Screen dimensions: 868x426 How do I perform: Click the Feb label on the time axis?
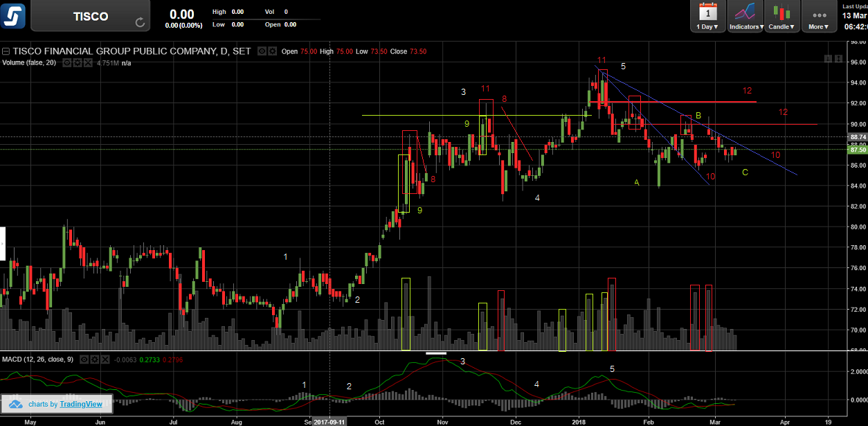[649, 420]
